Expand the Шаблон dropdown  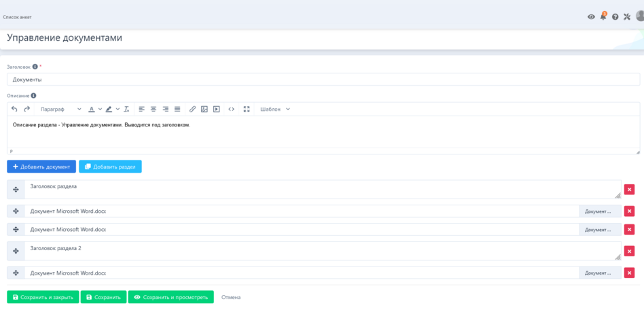275,109
